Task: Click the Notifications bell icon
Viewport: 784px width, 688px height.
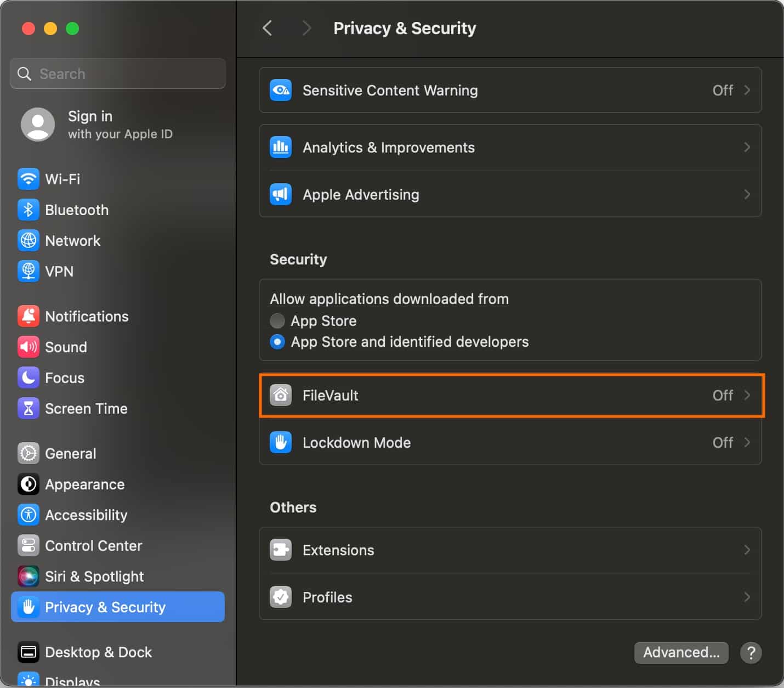Action: click(x=28, y=316)
